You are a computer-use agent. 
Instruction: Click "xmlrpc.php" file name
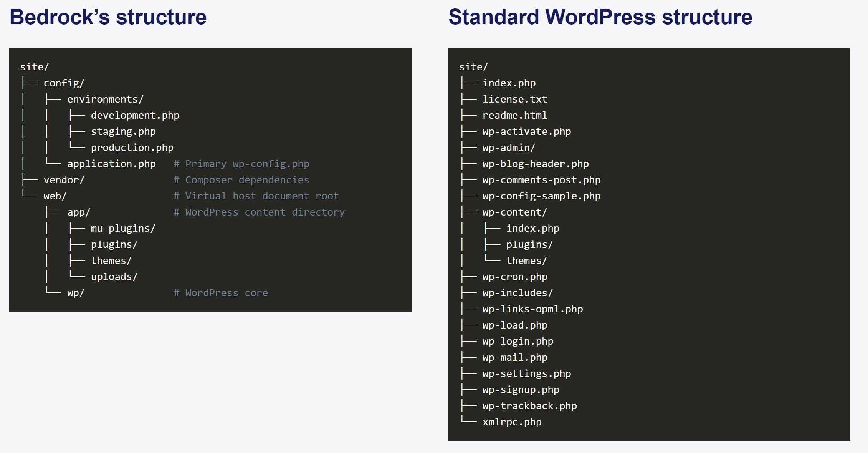point(512,422)
